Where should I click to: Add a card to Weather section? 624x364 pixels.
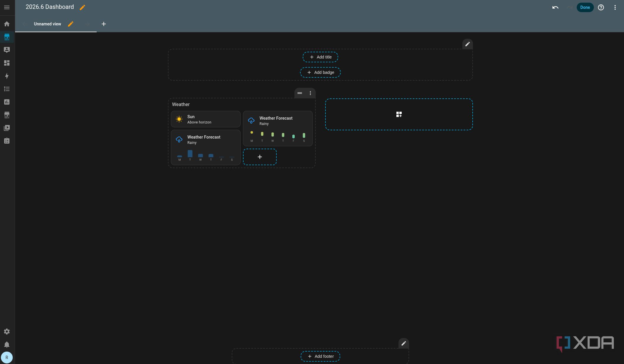tap(260, 157)
